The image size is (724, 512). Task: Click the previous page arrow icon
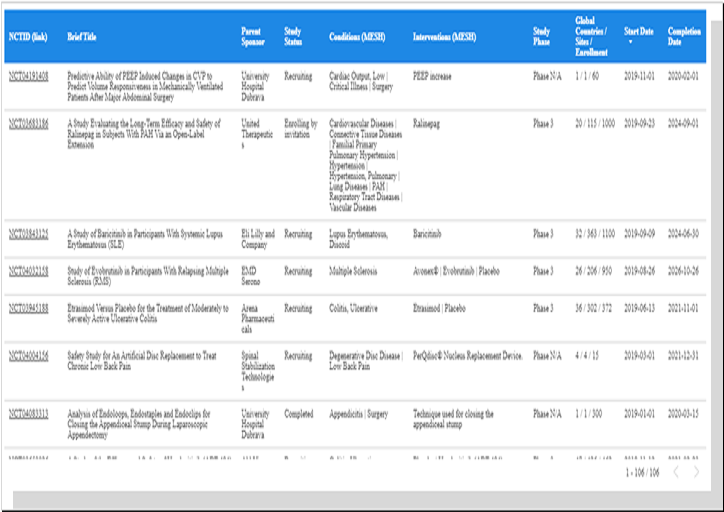(x=675, y=471)
